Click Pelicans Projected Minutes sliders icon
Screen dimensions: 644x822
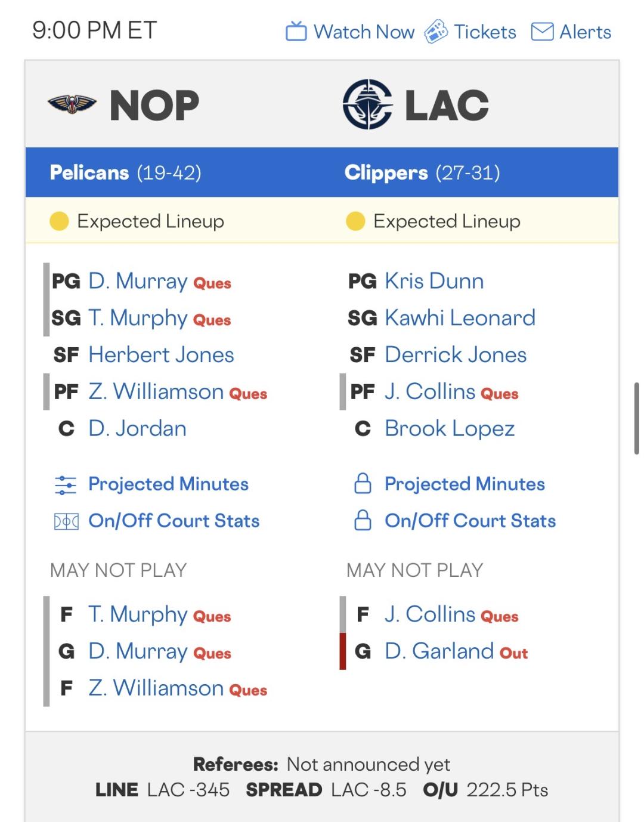click(66, 484)
